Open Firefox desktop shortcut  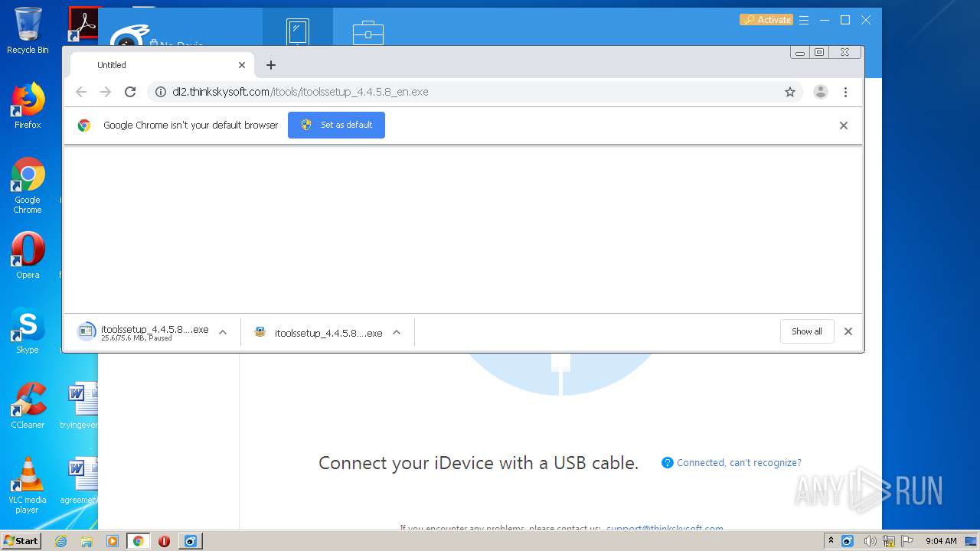pyautogui.click(x=28, y=106)
